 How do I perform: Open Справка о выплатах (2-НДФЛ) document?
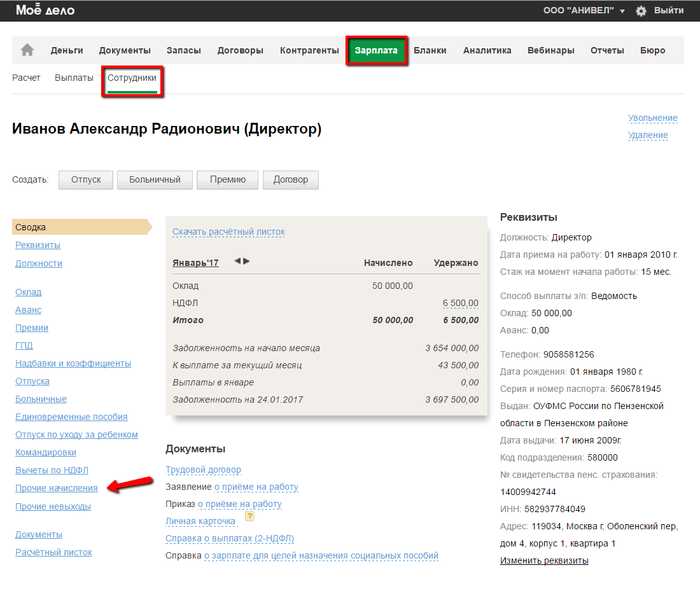click(x=230, y=538)
